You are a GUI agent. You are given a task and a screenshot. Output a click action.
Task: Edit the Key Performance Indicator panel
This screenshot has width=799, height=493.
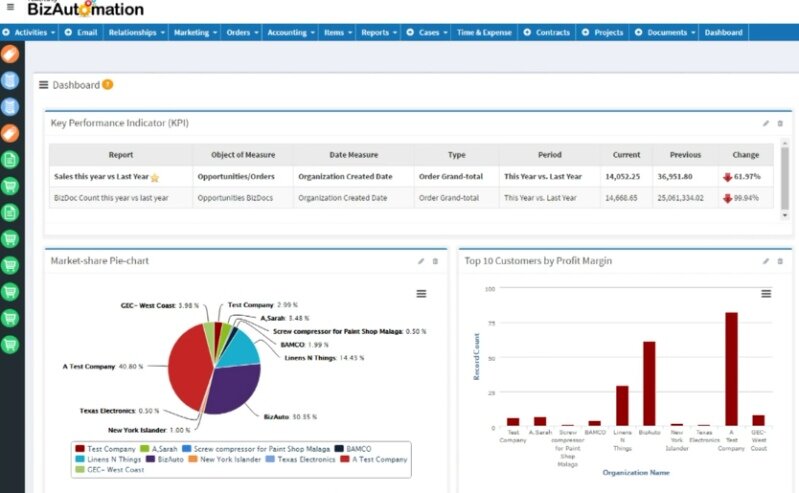click(766, 123)
